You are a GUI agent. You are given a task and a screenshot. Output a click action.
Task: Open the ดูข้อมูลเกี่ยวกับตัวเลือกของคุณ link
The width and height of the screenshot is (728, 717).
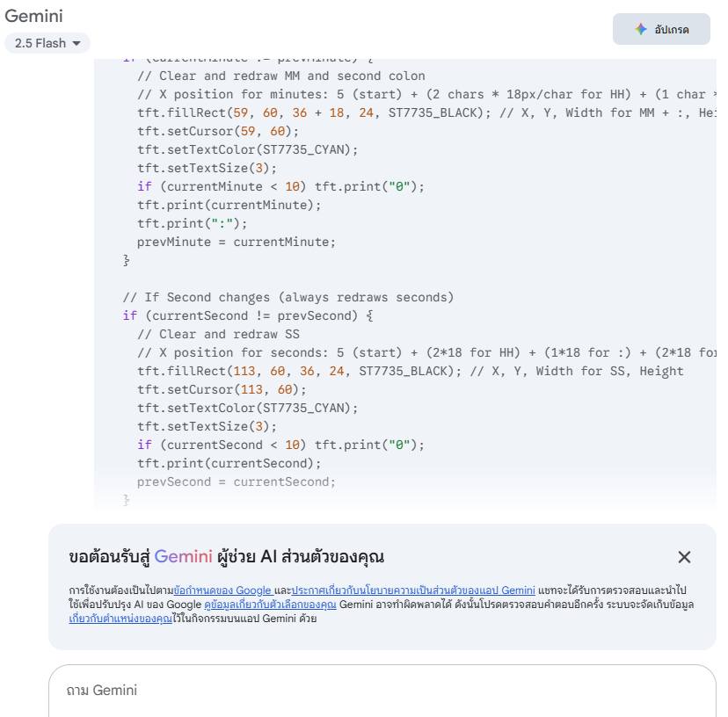[270, 605]
